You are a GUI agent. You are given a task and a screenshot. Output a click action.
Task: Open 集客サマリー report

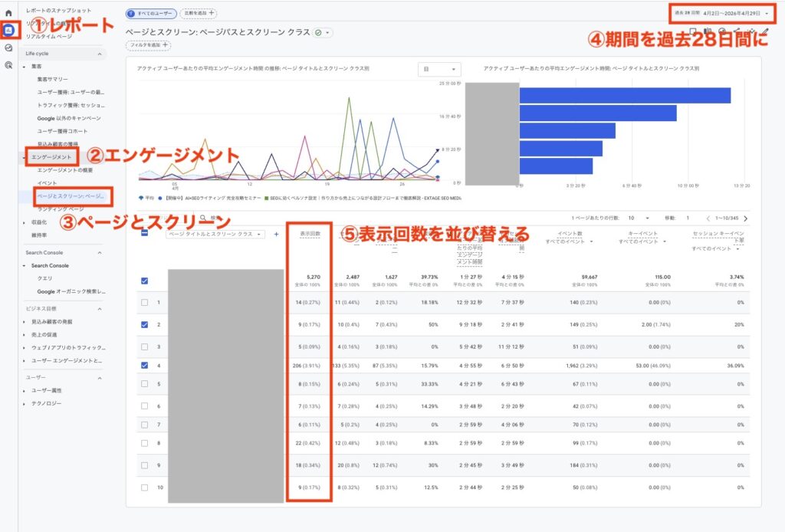(53, 79)
